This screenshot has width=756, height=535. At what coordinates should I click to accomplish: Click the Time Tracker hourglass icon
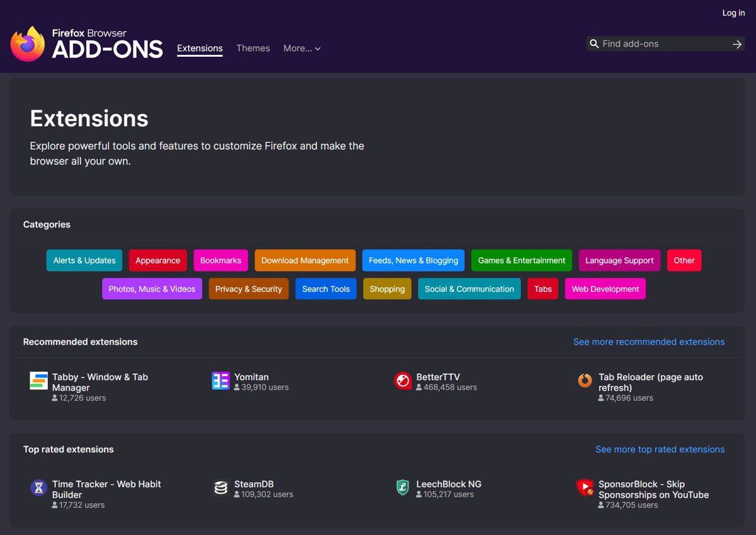coord(39,488)
